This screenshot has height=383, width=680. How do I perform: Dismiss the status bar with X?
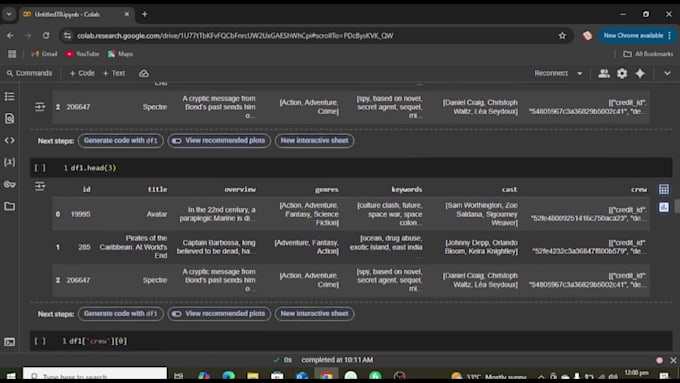point(673,360)
